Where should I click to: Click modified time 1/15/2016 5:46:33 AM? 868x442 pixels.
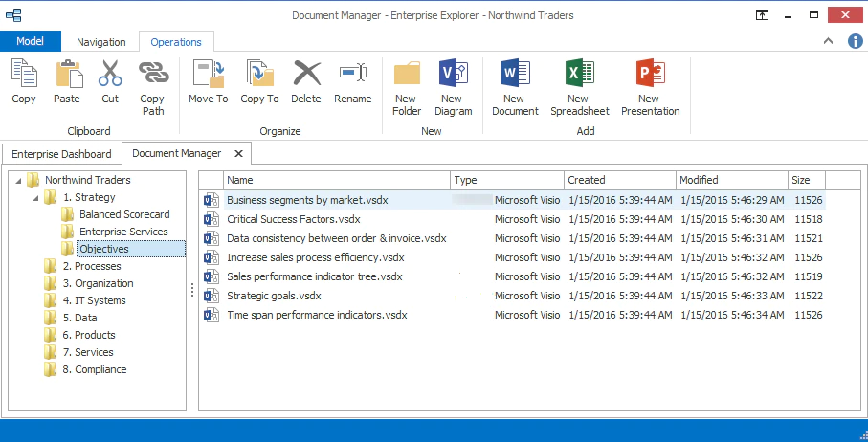[732, 296]
